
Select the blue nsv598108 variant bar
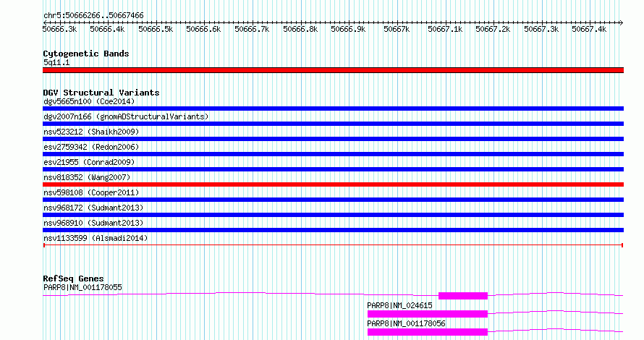333,200
